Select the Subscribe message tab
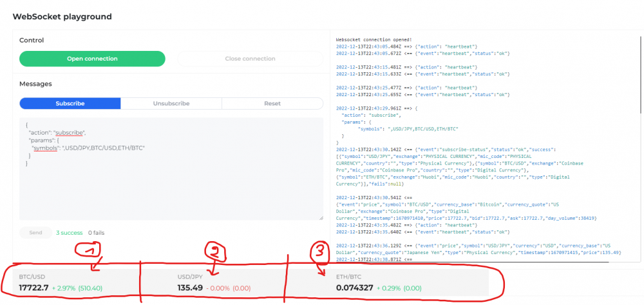The width and height of the screenshot is (644, 305). pos(70,103)
